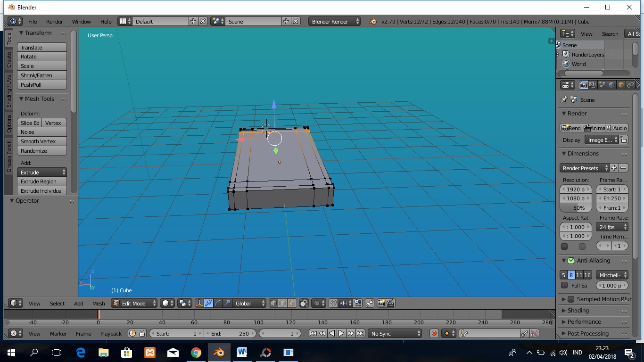This screenshot has height=362, width=644.
Task: Play the animation forward
Action: [341, 333]
